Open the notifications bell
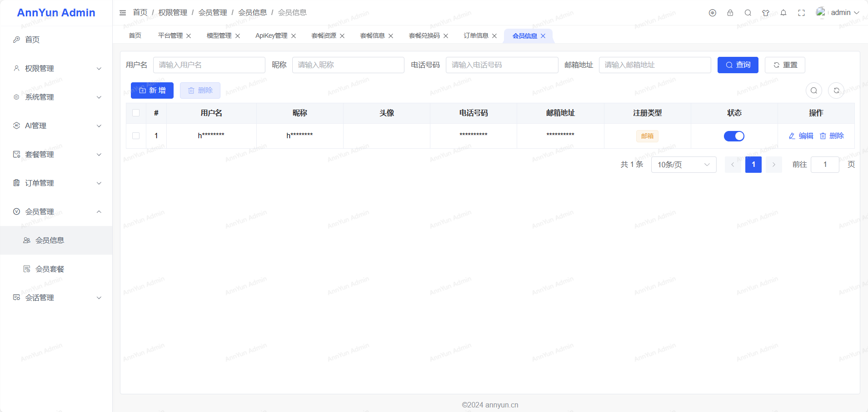This screenshot has height=412, width=868. click(x=783, y=13)
